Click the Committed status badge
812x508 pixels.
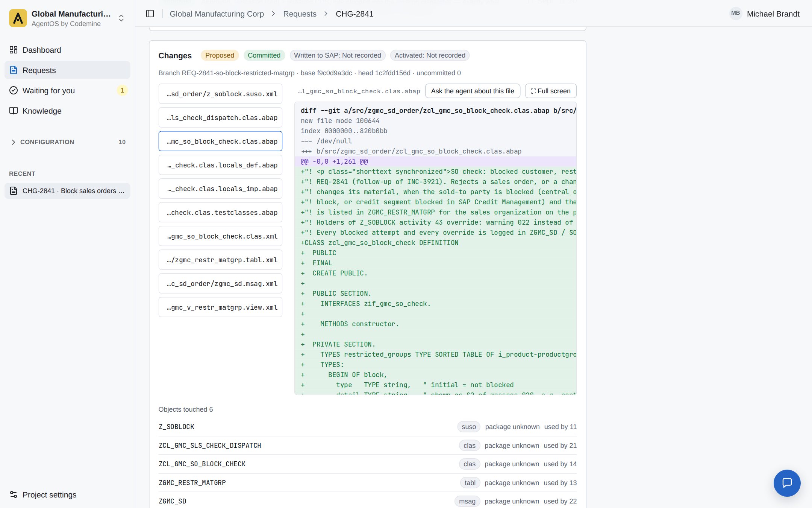[264, 55]
